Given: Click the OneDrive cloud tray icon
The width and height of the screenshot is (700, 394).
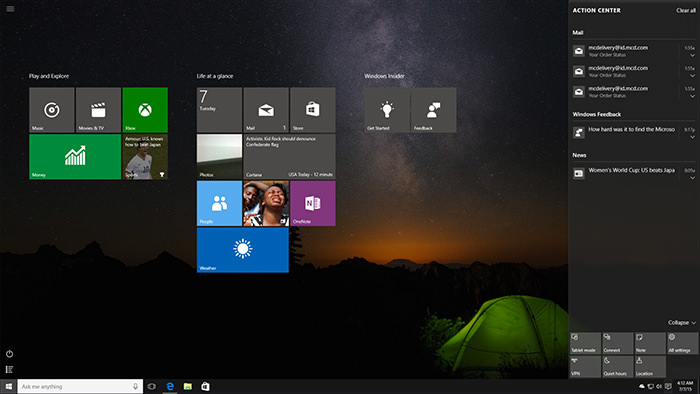Looking at the screenshot, I should point(642,386).
